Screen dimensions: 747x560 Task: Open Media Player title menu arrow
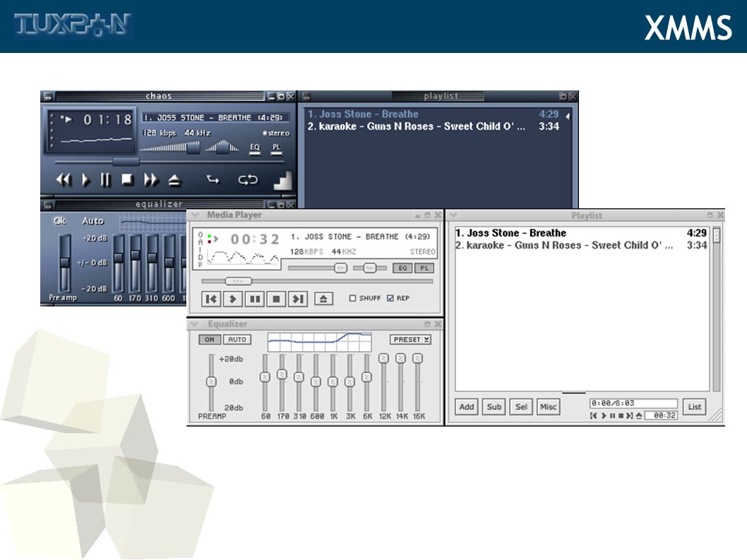click(195, 215)
